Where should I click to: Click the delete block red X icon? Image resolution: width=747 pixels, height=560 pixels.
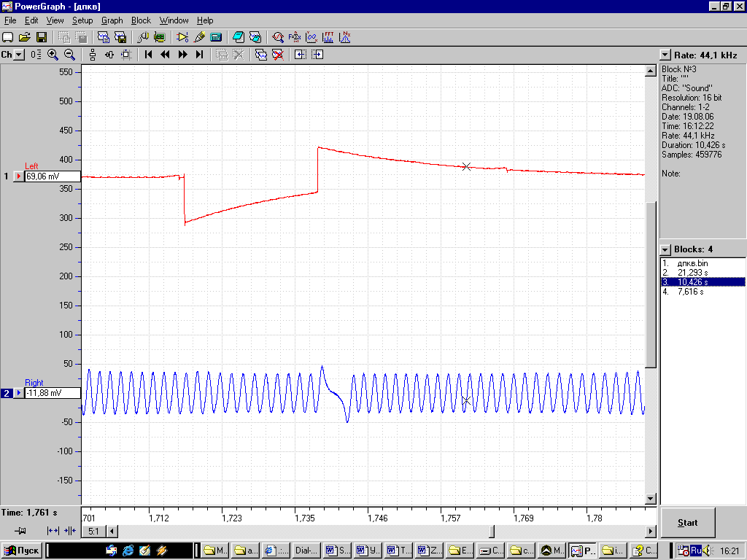point(278,55)
